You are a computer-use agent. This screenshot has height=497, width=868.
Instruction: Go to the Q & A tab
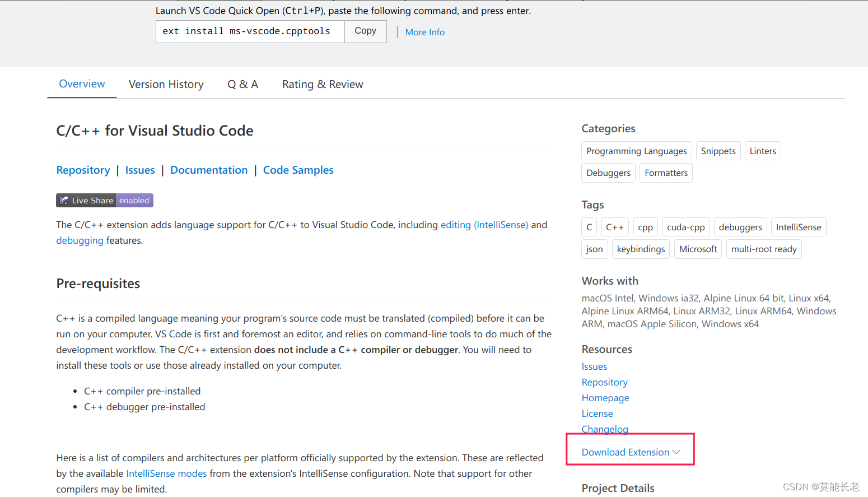pos(242,84)
